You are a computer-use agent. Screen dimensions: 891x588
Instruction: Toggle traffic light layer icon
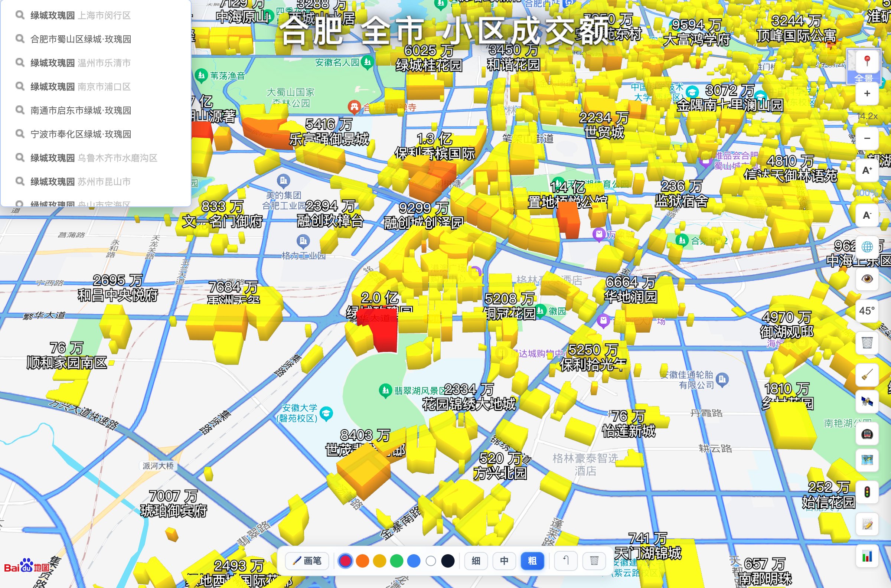click(866, 492)
